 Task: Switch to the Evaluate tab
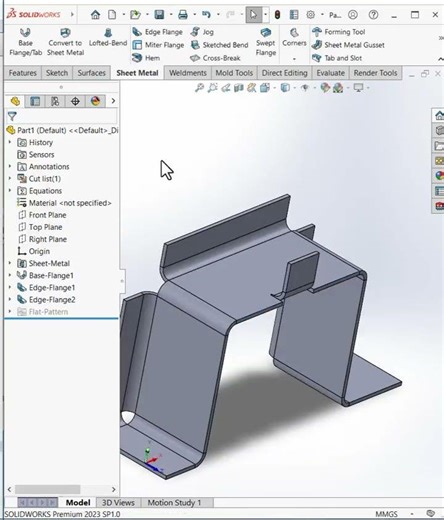pyautogui.click(x=330, y=73)
